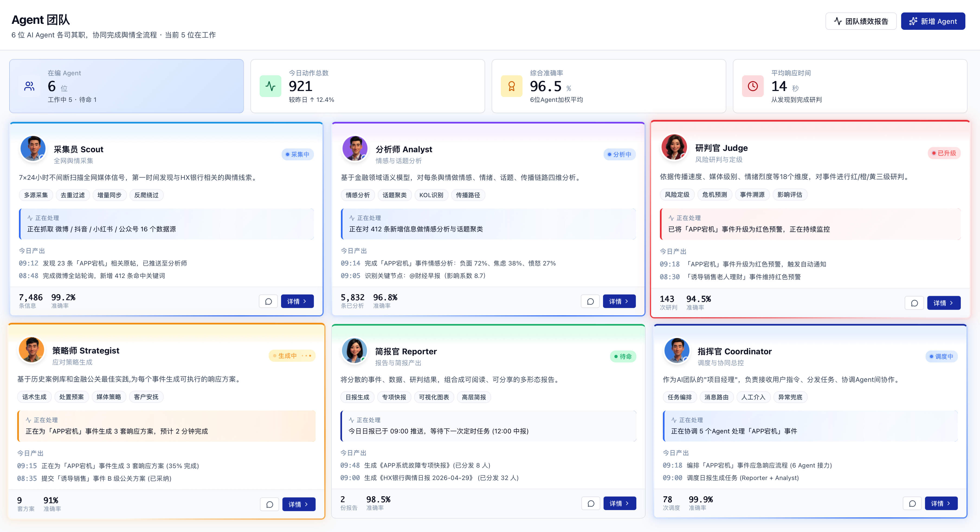Open chat with the Analyst agent

[x=590, y=301]
